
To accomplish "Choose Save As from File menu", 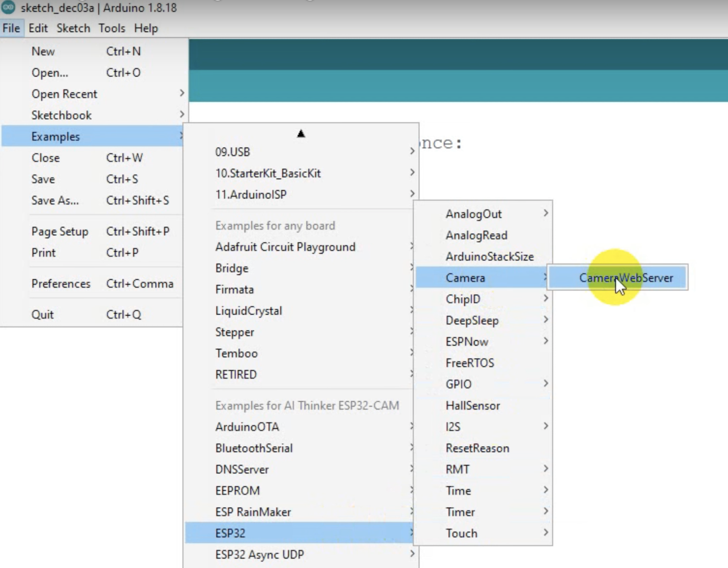I will click(55, 200).
